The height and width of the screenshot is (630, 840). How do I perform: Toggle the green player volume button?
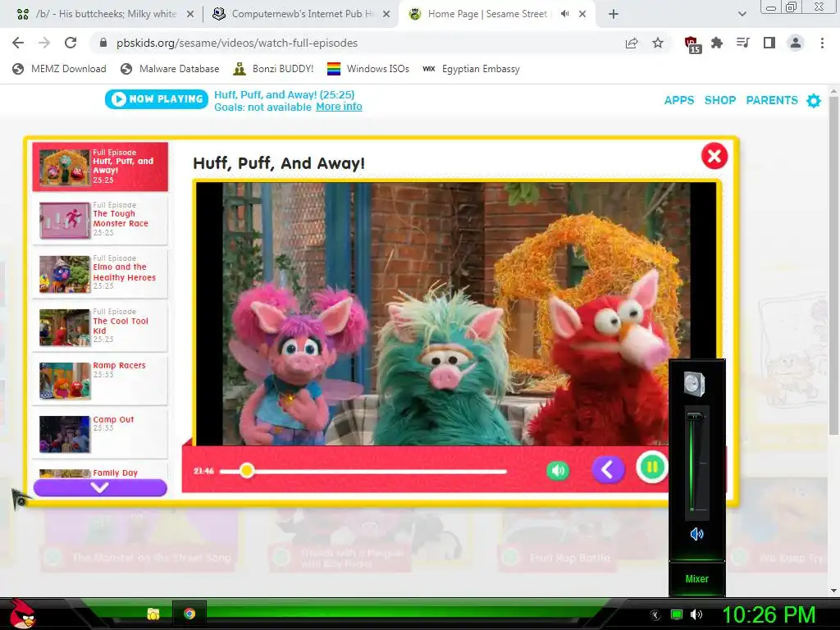[x=557, y=471]
